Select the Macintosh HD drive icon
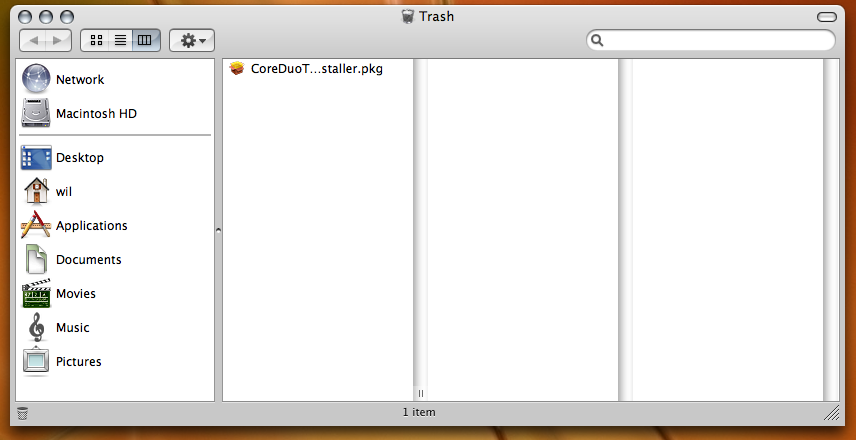 coord(36,114)
